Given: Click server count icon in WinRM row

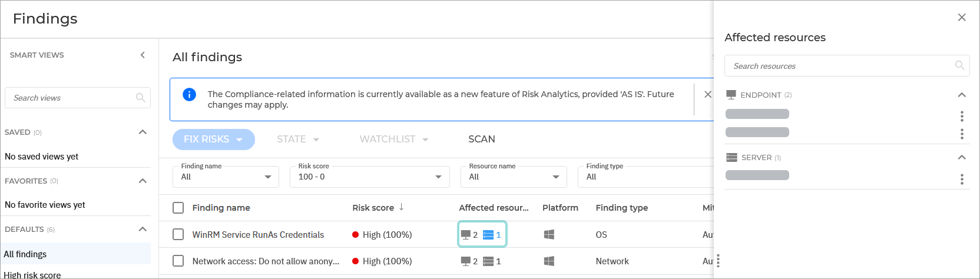Looking at the screenshot, I should click(x=489, y=235).
